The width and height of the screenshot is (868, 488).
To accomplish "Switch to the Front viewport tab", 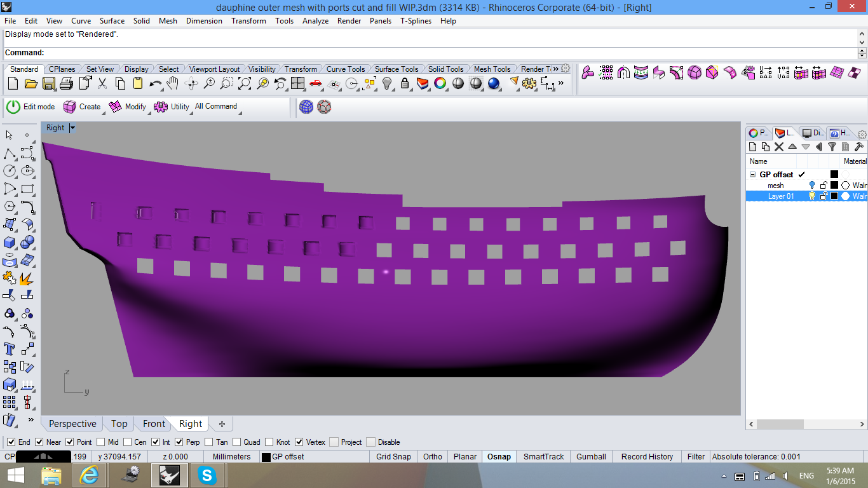I will tap(154, 424).
